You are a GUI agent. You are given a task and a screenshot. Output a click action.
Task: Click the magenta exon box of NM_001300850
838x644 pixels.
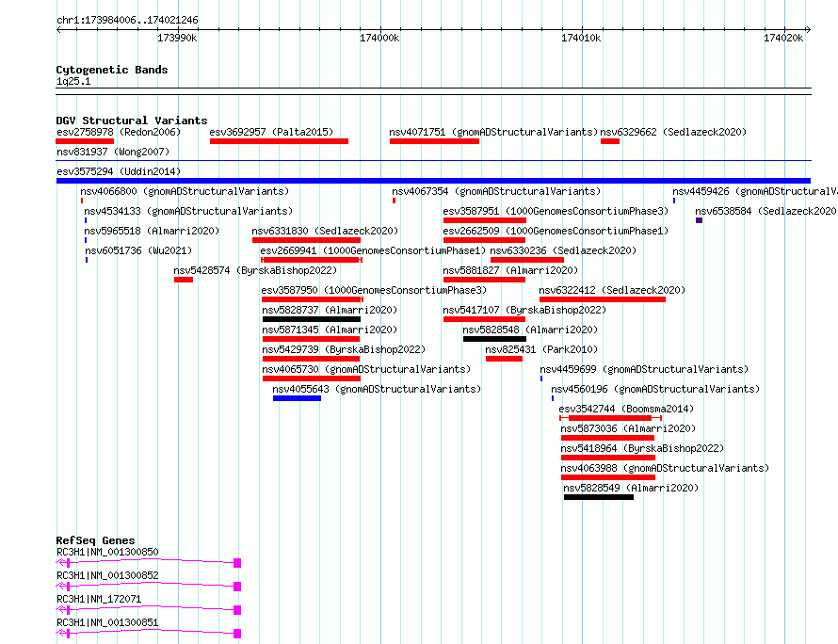tap(237, 563)
